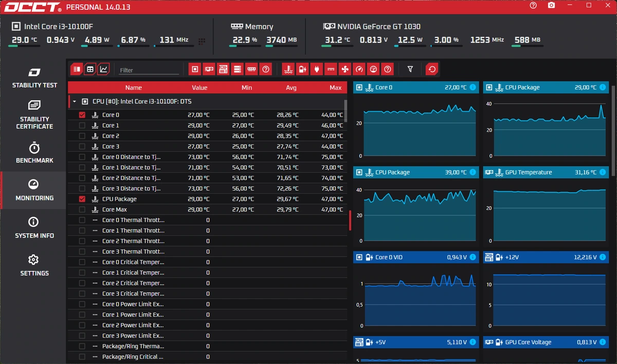
Task: Click the temperature sensor filter icon
Action: pos(288,69)
